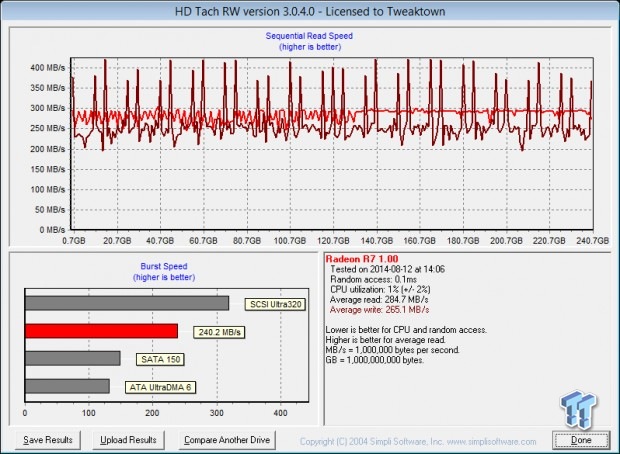Select the SATA 150 gray bar
This screenshot has height=454, width=620.
coord(73,358)
